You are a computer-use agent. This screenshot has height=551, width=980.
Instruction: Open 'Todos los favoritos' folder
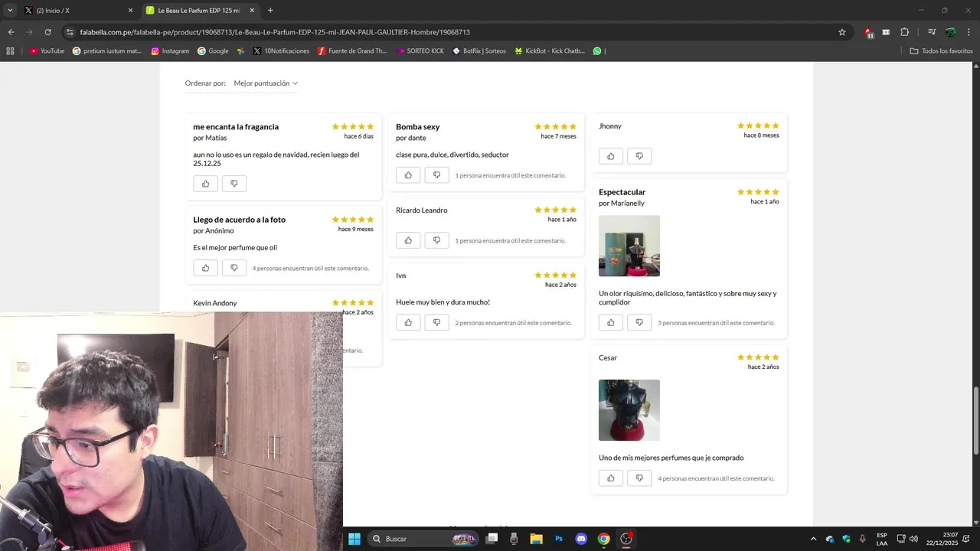click(941, 51)
